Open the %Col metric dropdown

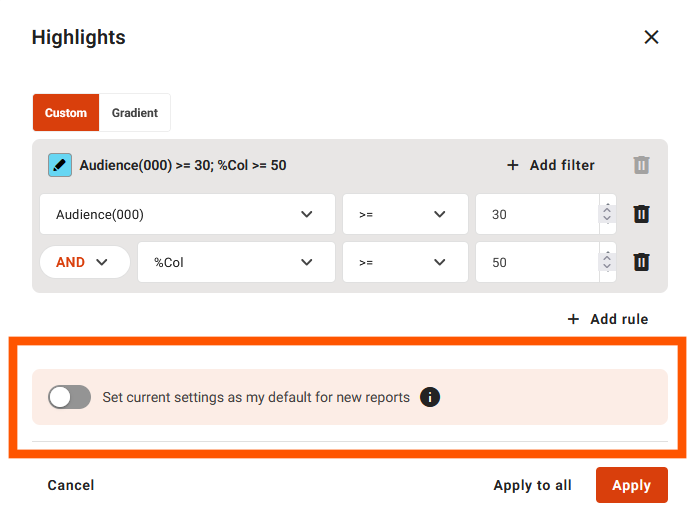click(236, 262)
